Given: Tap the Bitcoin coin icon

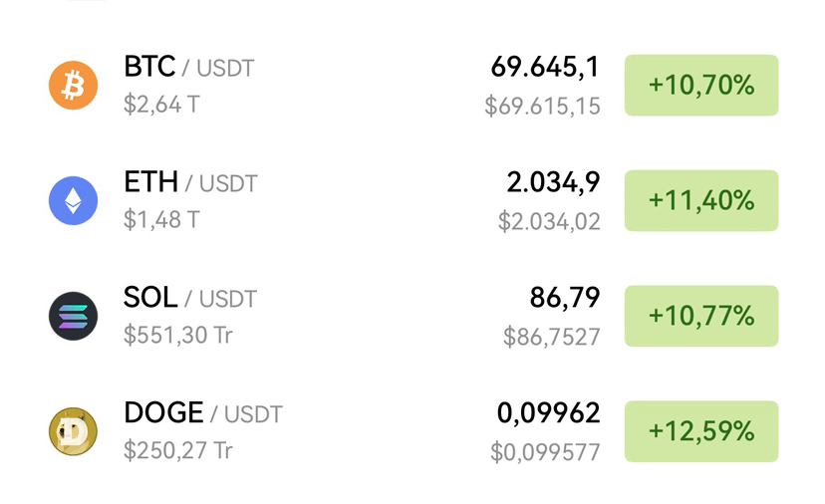Looking at the screenshot, I should tap(73, 86).
